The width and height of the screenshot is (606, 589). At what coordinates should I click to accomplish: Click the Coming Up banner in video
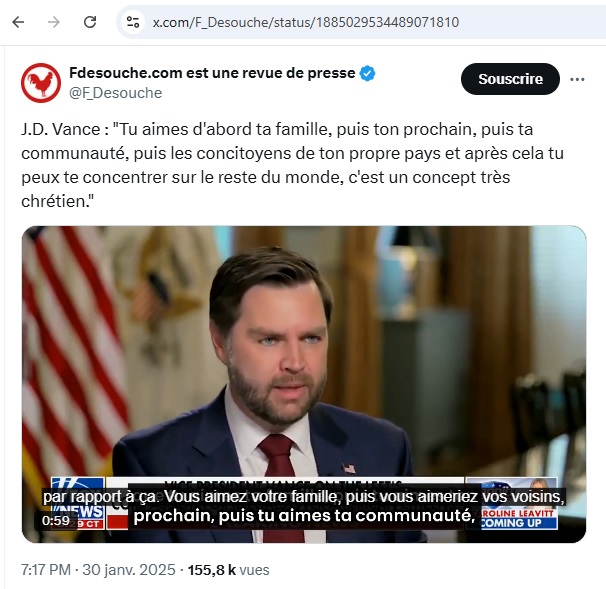[x=519, y=514]
